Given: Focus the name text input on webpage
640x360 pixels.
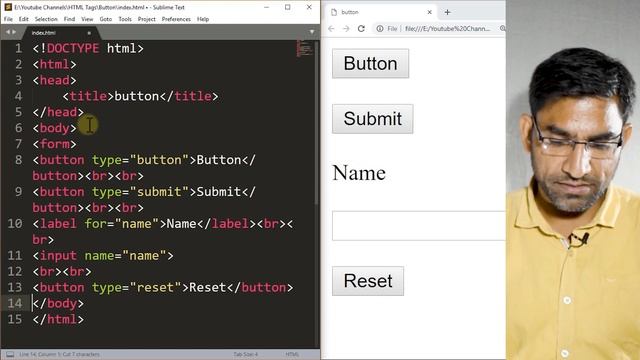Looking at the screenshot, I should 419,226.
